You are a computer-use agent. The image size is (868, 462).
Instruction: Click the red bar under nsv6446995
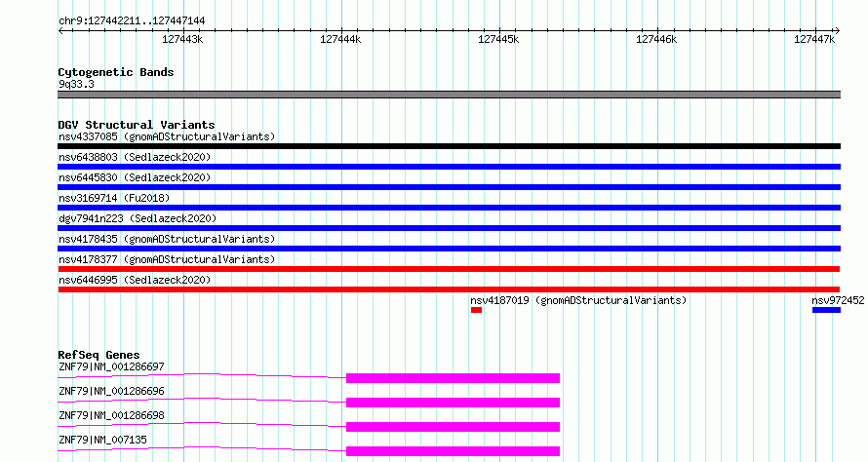[x=449, y=289]
